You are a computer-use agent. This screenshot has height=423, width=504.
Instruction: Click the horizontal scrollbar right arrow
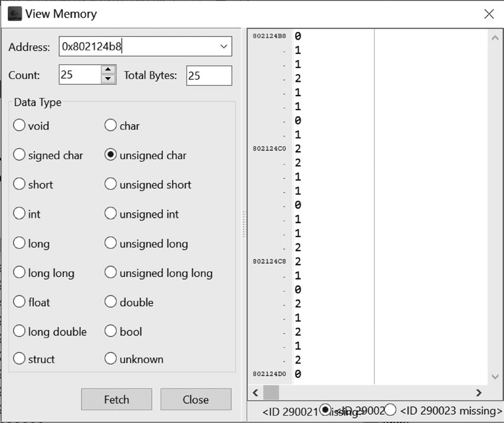[x=479, y=393]
